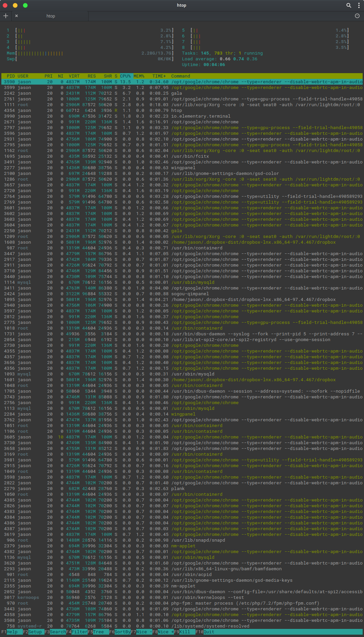364x637 pixels.
Task: Sort by the TIME+ column header
Action: pos(159,76)
